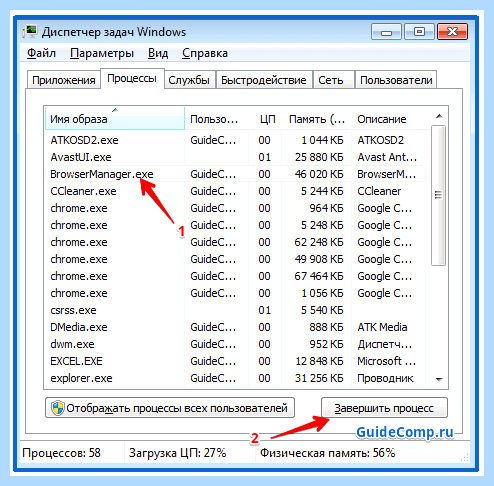Click Процессов: 58 in status bar

(x=61, y=453)
